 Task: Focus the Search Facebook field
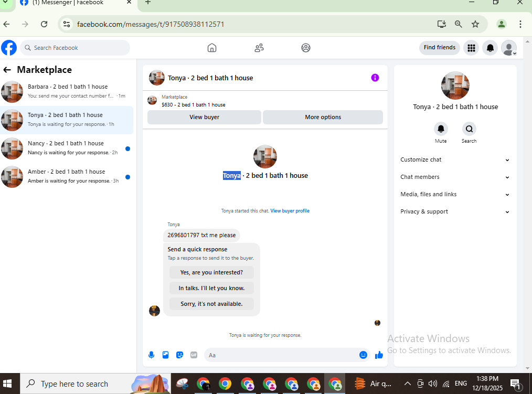pyautogui.click(x=75, y=48)
